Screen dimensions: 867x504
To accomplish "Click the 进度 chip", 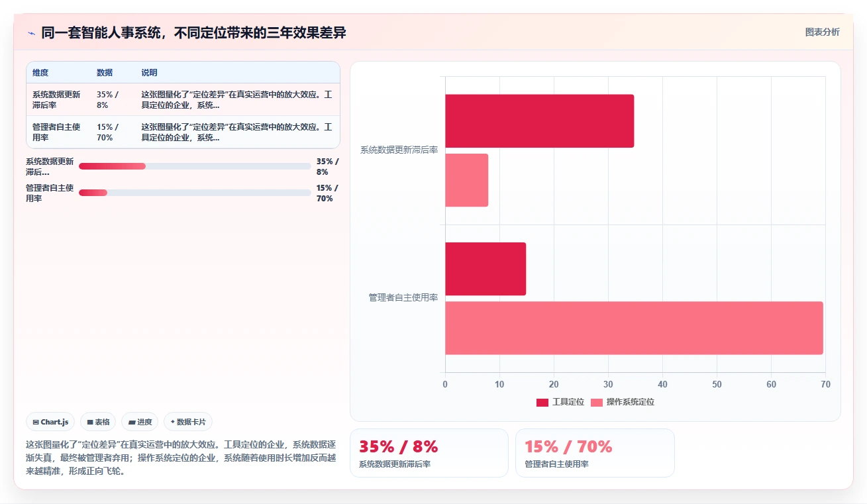I will coord(140,422).
